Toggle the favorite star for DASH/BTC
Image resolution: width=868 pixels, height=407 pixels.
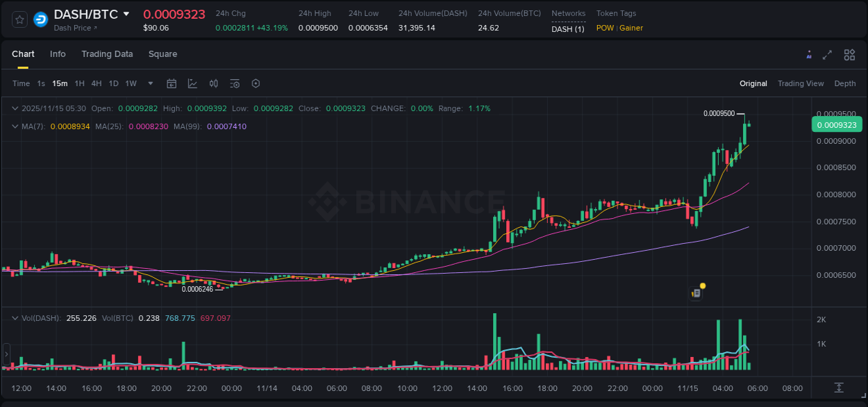click(19, 19)
